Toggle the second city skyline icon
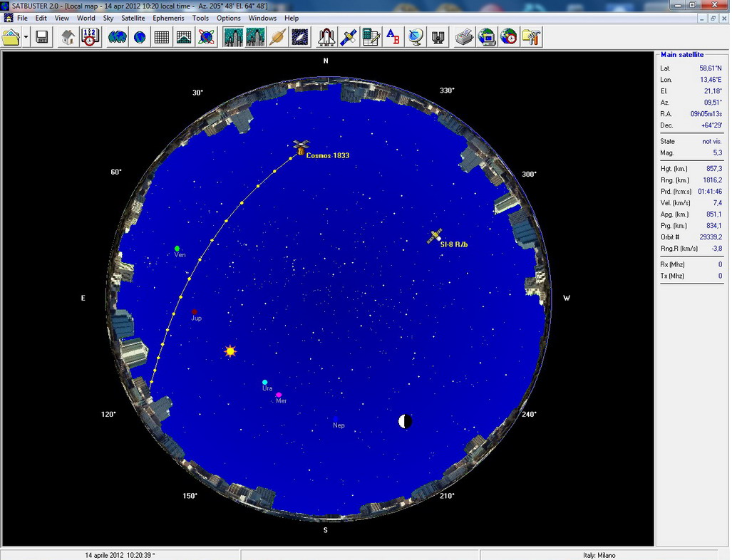This screenshot has height=560, width=732. click(x=255, y=37)
